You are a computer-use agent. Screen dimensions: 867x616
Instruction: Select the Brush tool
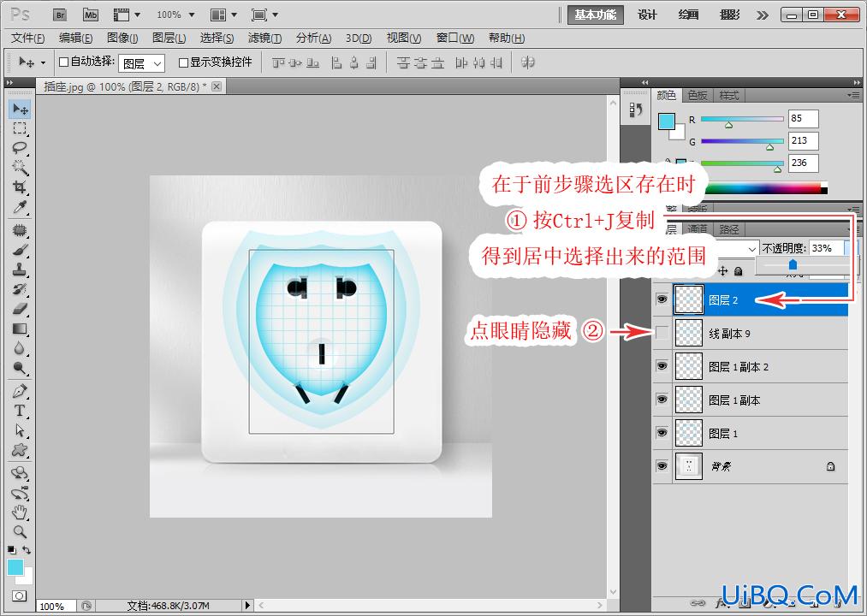(20, 250)
